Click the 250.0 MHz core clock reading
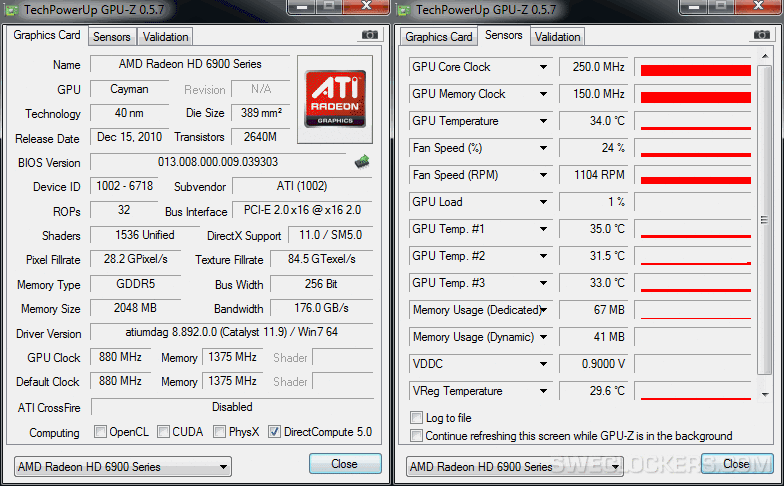Screen dimensions: 784x486 point(594,67)
